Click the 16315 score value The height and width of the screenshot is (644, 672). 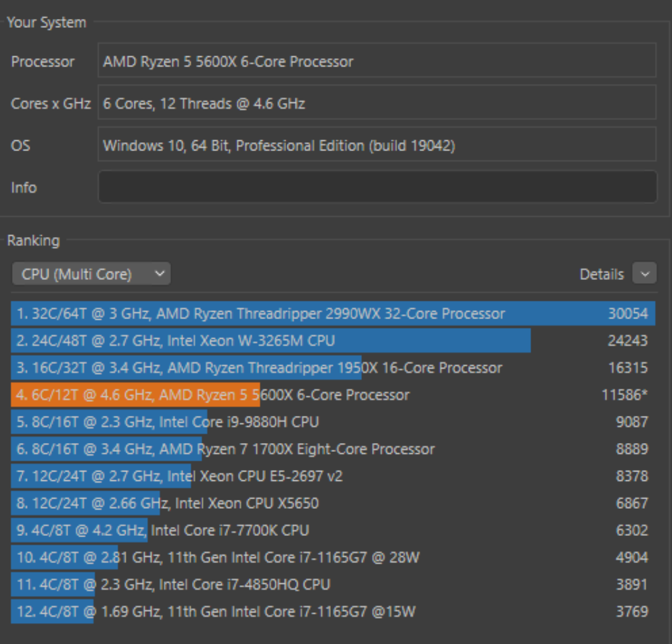[628, 367]
